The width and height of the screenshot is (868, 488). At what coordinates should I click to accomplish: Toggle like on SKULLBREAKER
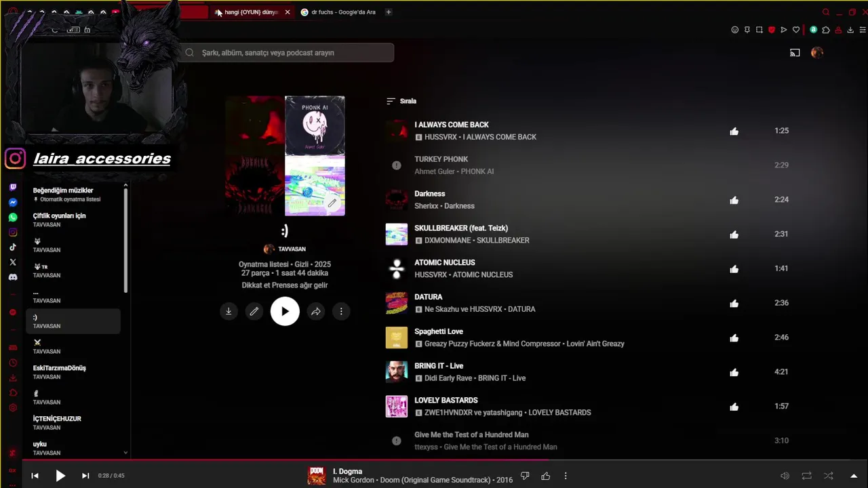(734, 235)
